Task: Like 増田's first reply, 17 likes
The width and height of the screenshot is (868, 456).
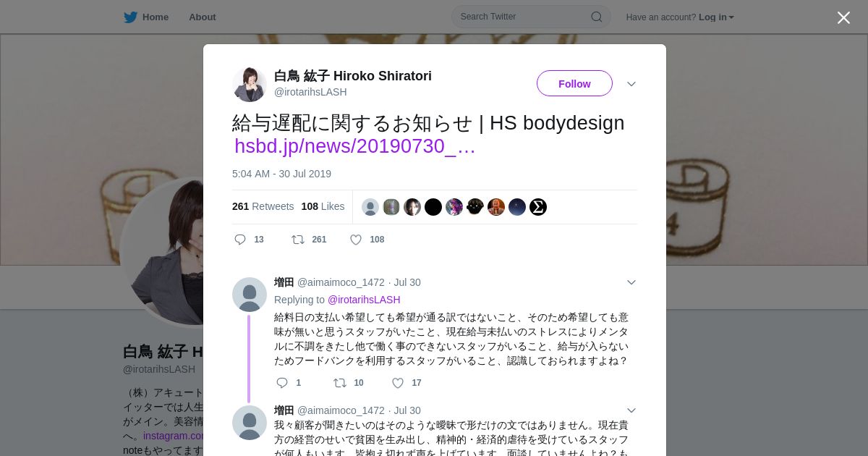Action: [407, 383]
